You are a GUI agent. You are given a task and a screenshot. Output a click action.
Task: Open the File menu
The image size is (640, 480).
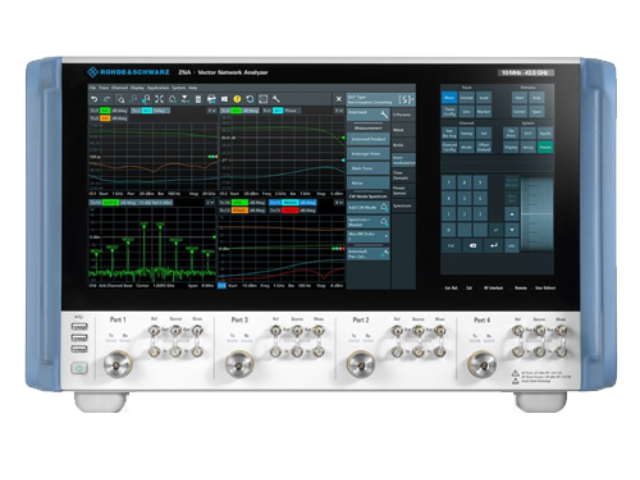coord(93,88)
